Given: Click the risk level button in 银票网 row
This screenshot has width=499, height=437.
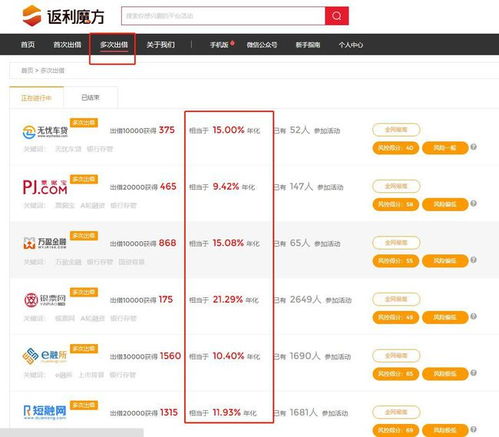Looking at the screenshot, I should [445, 317].
